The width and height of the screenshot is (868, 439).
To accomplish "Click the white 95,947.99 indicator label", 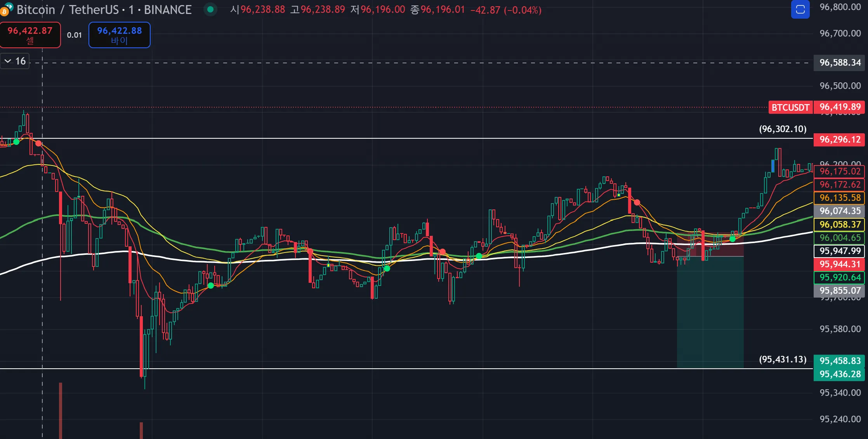I will pos(840,251).
